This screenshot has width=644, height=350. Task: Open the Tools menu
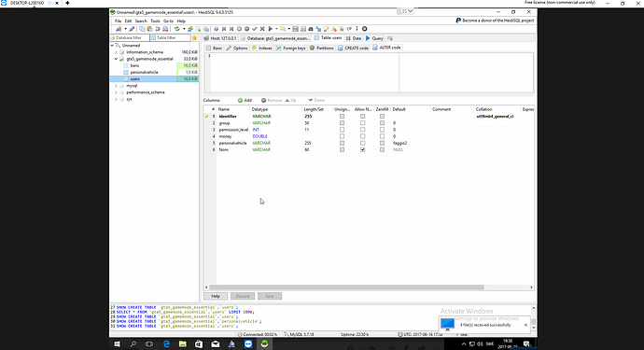click(x=155, y=21)
